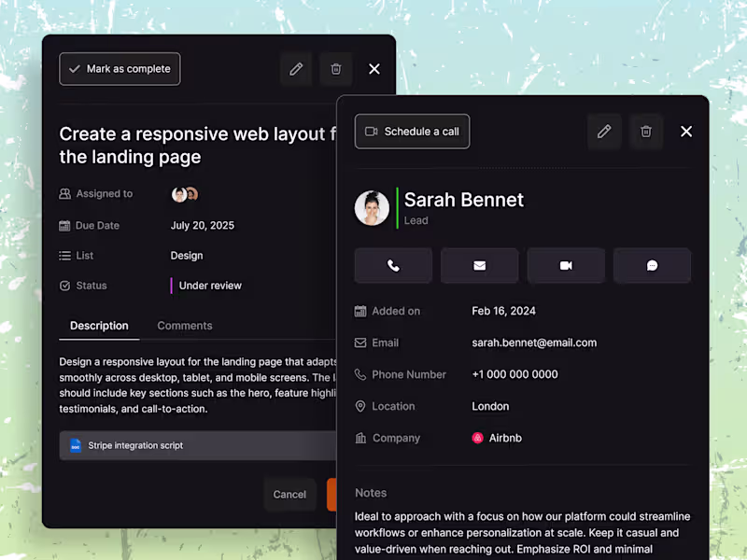The height and width of the screenshot is (560, 747).
Task: Close the task detail panel
Action: (374, 69)
